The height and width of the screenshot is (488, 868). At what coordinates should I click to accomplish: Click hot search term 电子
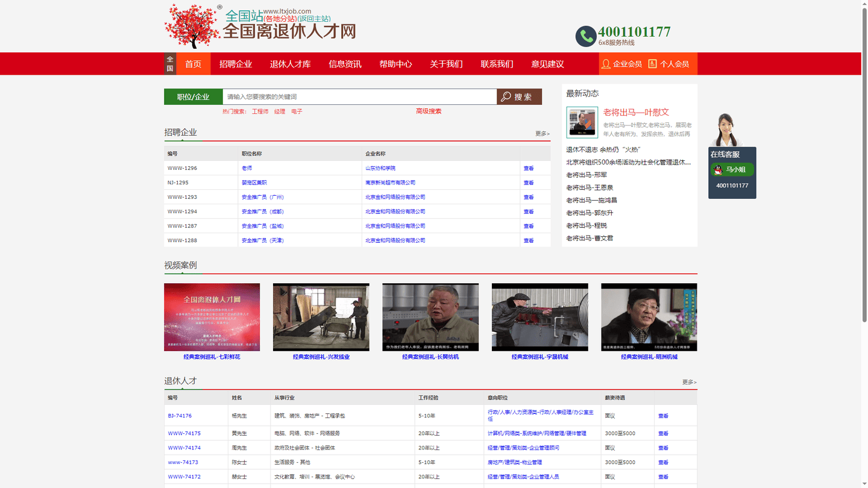(297, 112)
